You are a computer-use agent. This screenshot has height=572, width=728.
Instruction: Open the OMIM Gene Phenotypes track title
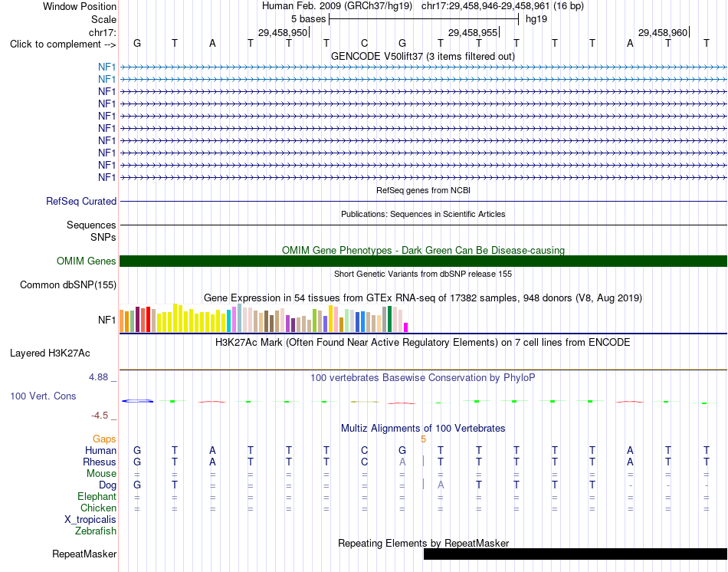[423, 250]
